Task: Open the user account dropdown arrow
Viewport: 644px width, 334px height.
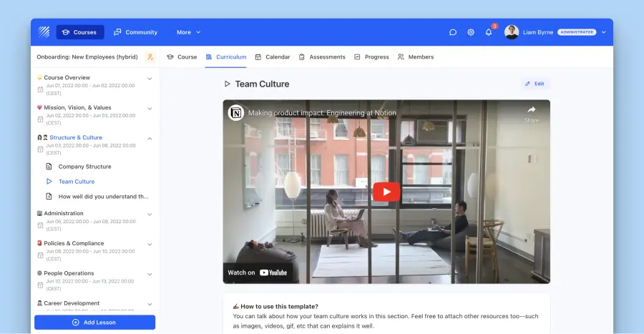Action: click(x=603, y=32)
